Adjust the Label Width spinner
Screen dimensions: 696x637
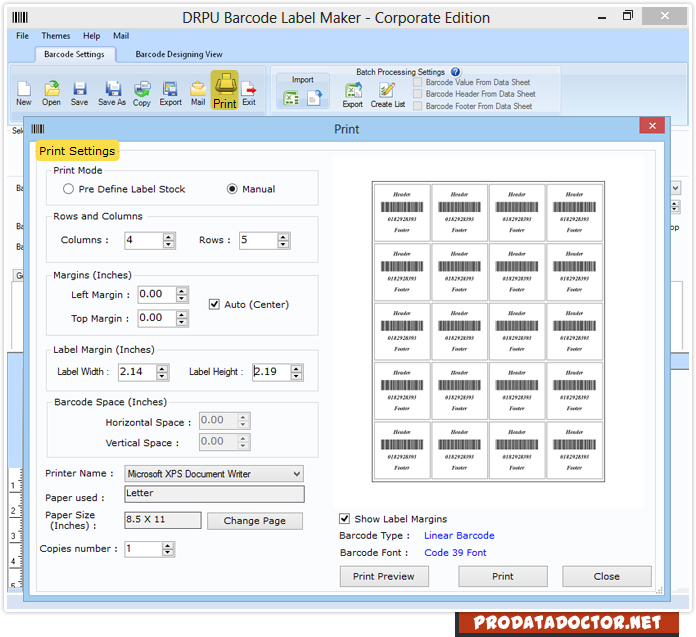pos(162,372)
